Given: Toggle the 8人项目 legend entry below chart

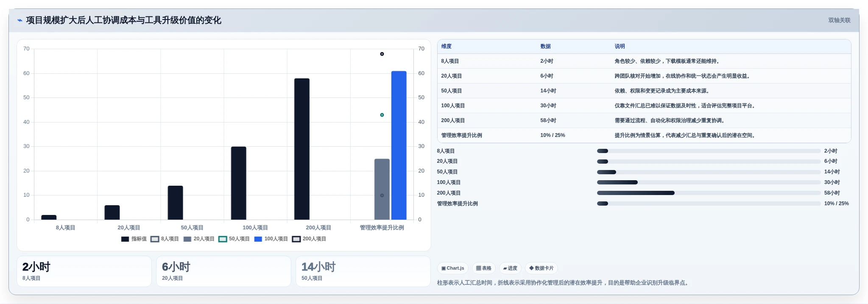Looking at the screenshot, I should click(x=165, y=239).
